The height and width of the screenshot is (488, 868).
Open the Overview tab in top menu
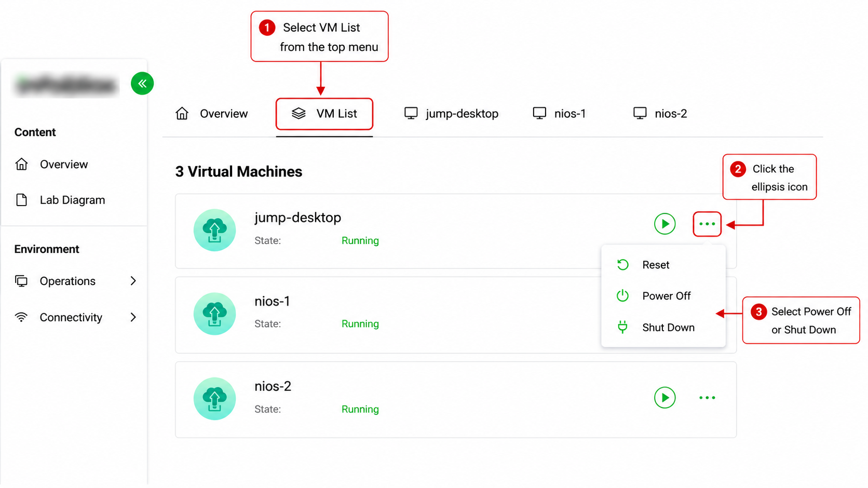tap(212, 114)
